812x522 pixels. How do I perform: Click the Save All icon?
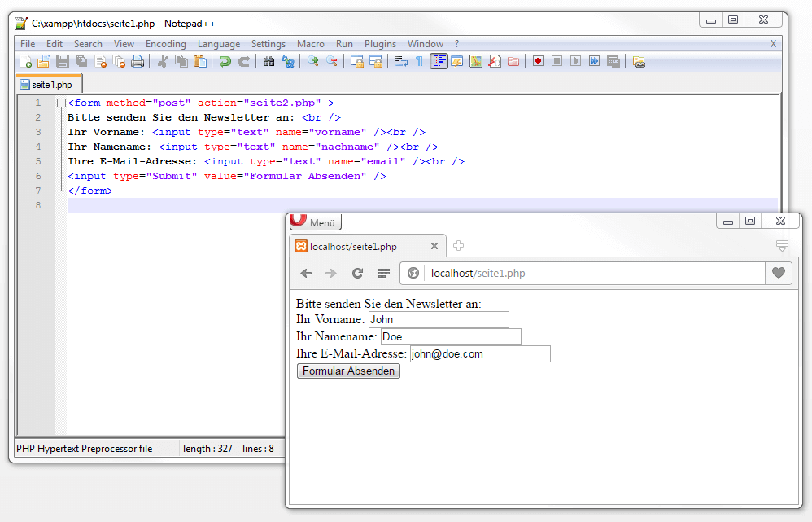[x=81, y=62]
